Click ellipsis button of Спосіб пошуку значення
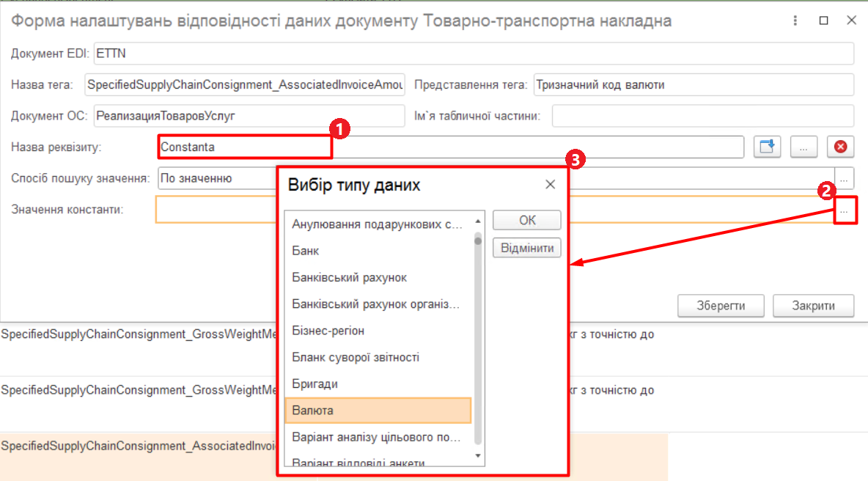 pos(845,178)
